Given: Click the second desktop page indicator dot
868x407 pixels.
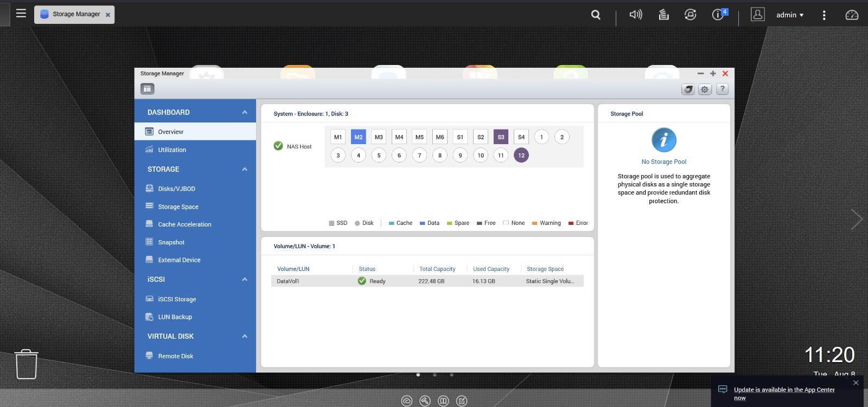Looking at the screenshot, I should point(435,374).
